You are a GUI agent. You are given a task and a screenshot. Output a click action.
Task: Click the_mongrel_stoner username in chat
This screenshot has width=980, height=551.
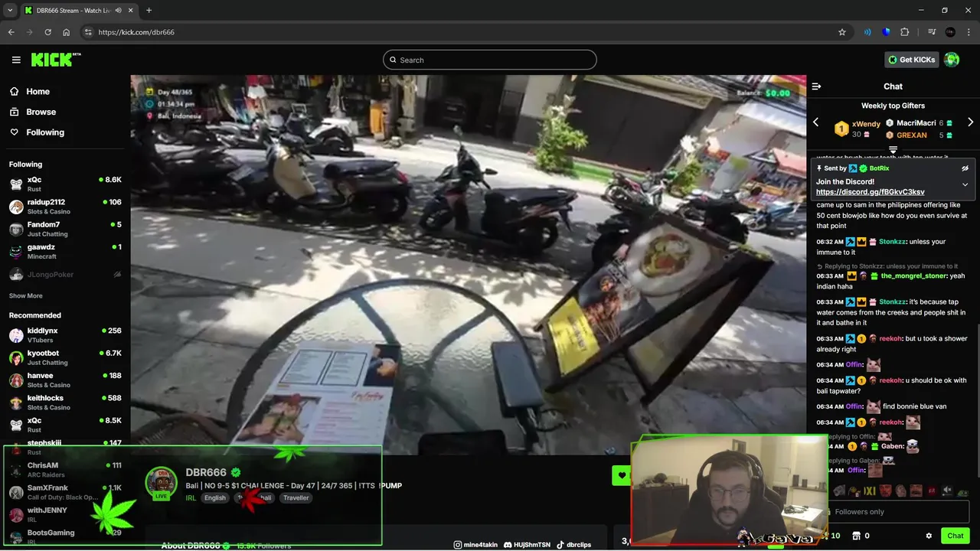pyautogui.click(x=914, y=275)
